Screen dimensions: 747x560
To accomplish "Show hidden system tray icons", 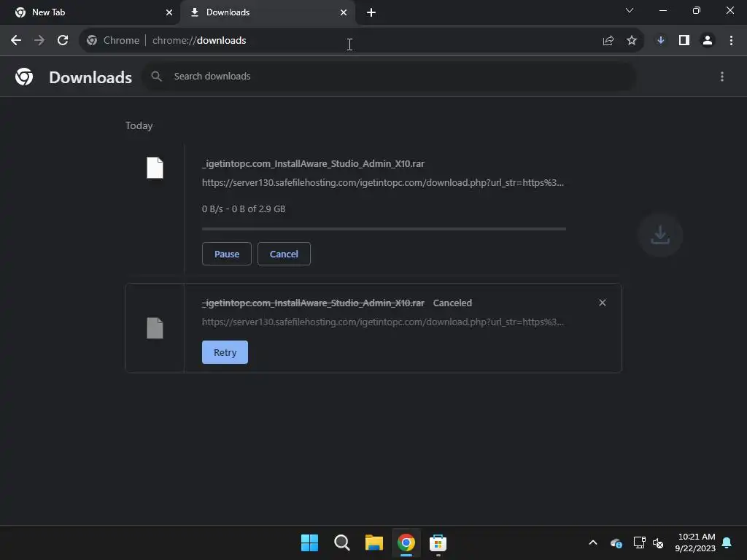I will tap(593, 542).
